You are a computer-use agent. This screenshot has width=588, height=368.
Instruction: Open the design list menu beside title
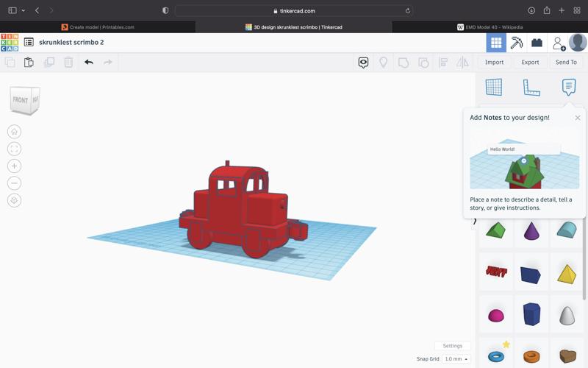pos(29,43)
